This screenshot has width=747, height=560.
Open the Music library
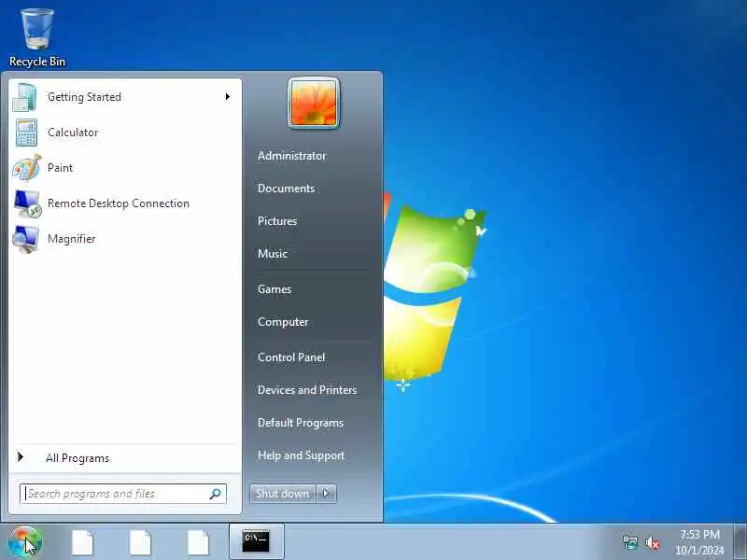coord(273,253)
